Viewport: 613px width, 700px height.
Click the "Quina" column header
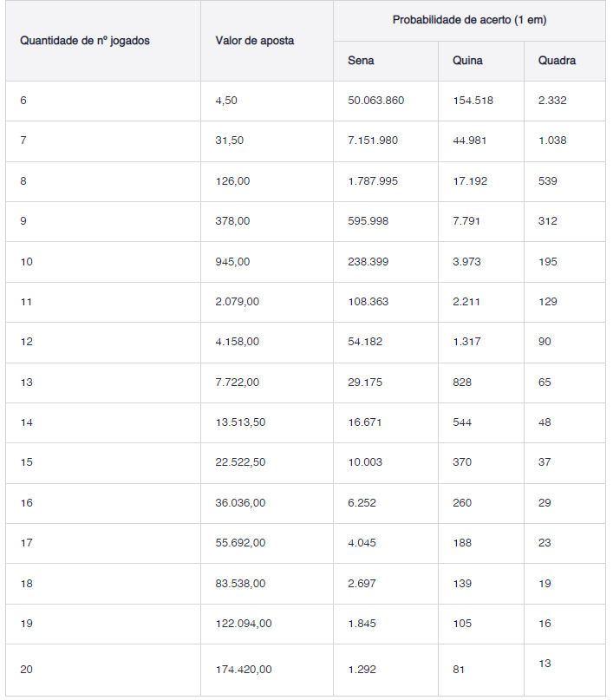tap(467, 61)
